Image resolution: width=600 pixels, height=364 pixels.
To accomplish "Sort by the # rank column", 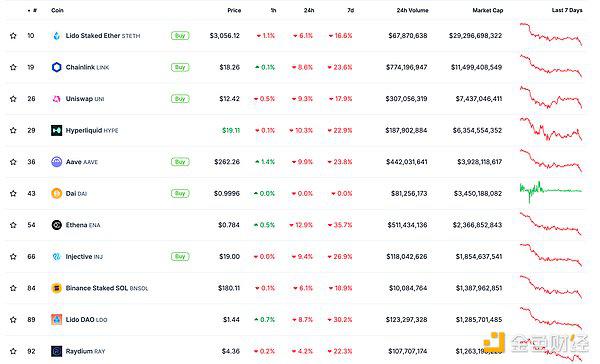I will pyautogui.click(x=32, y=10).
